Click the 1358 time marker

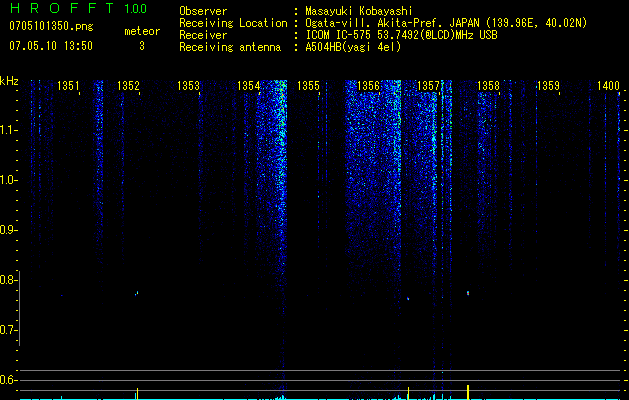point(488,86)
